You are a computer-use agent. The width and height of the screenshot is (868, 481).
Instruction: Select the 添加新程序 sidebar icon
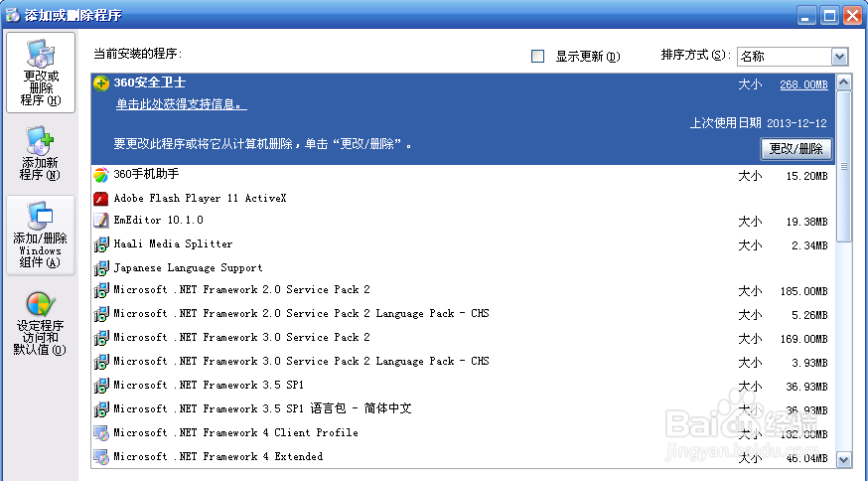41,153
